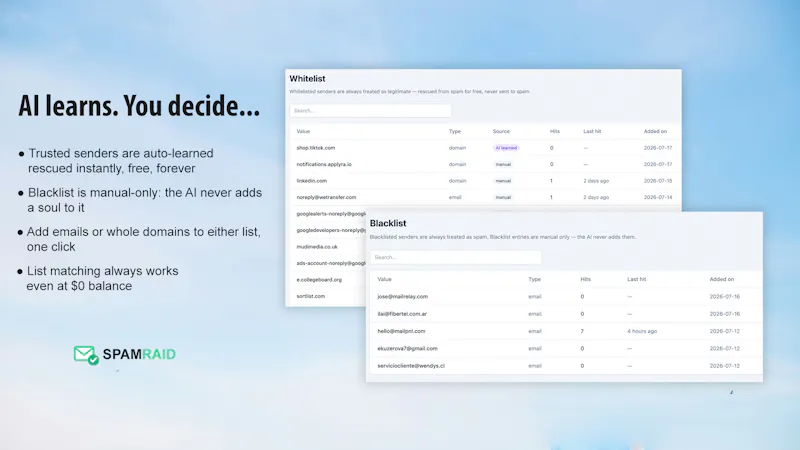The image size is (800, 450).
Task: Click linkedin.com whitelist entry
Action: (312, 181)
